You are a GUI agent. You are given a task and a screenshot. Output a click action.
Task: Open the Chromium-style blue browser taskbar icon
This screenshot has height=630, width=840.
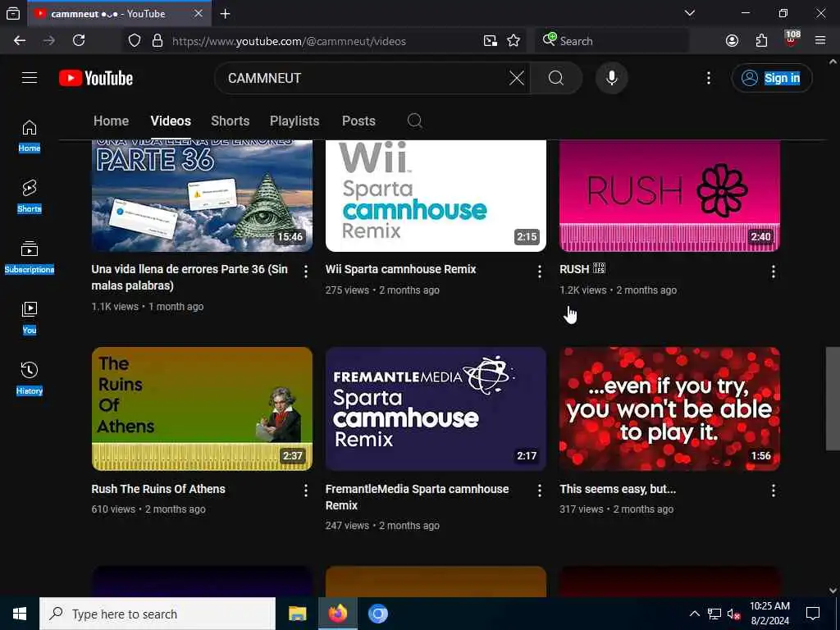tap(377, 614)
